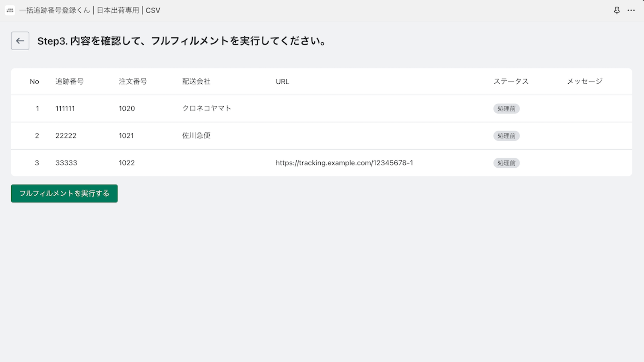Click order number 1021
The height and width of the screenshot is (362, 644).
pyautogui.click(x=126, y=136)
